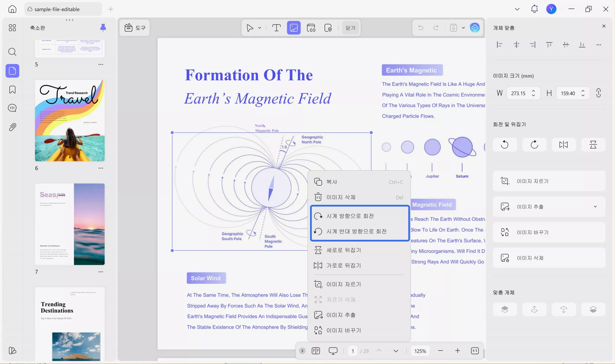Align objects to right edge

click(x=533, y=45)
